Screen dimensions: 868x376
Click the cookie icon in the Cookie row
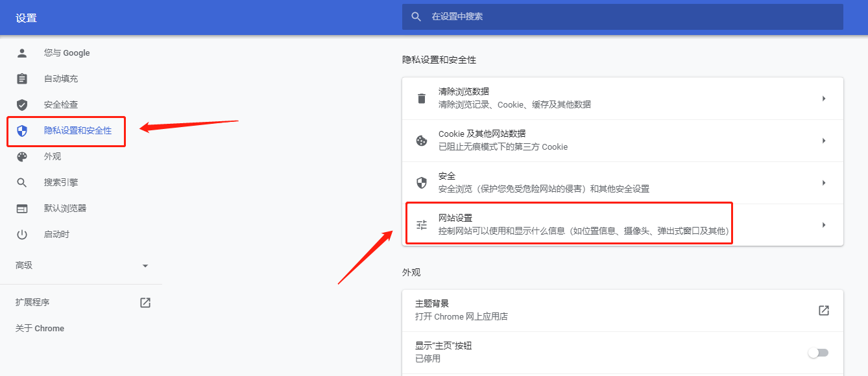coord(422,141)
